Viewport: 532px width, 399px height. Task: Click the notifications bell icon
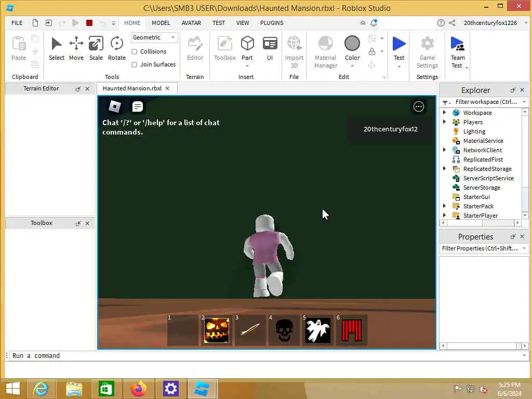pos(374,23)
